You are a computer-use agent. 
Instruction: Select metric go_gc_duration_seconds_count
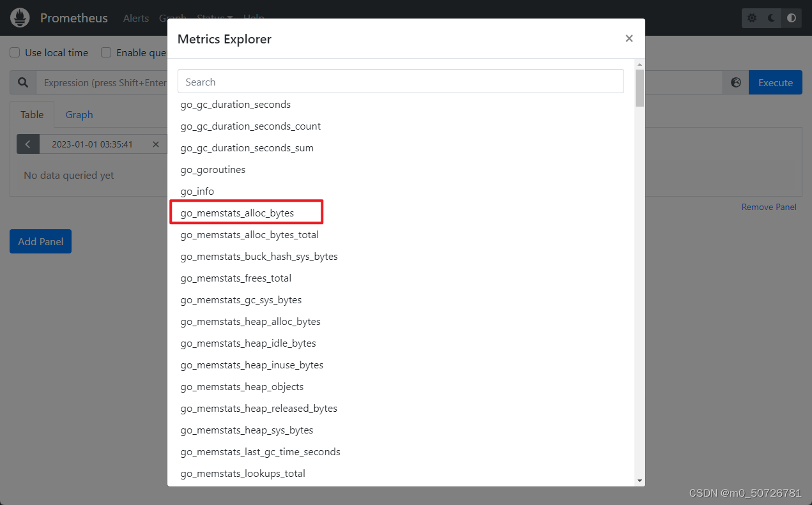coord(250,126)
